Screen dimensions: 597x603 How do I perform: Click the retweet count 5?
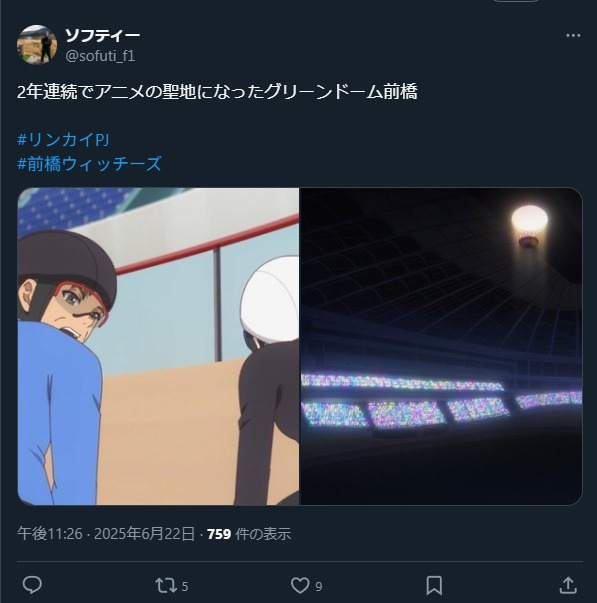pos(185,586)
